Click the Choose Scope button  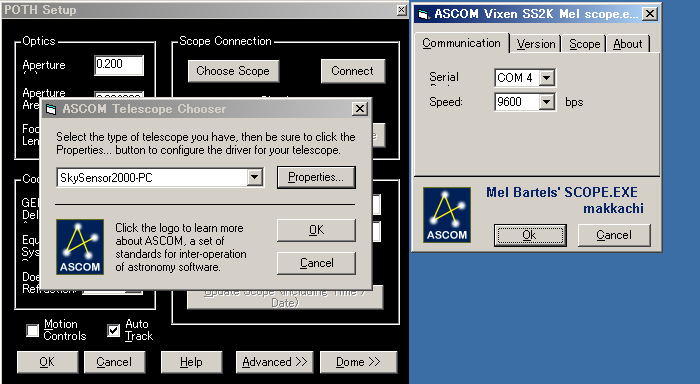[233, 71]
